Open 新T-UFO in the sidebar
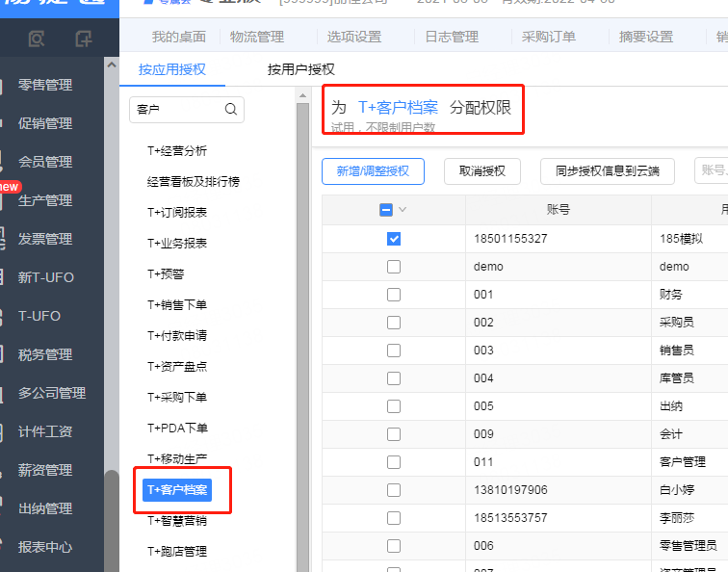728x572 pixels. (x=46, y=277)
